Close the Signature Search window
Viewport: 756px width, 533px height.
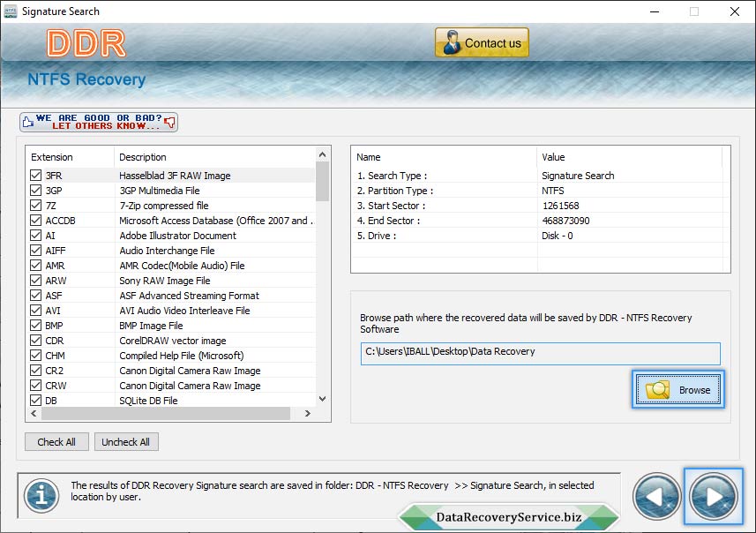point(734,11)
